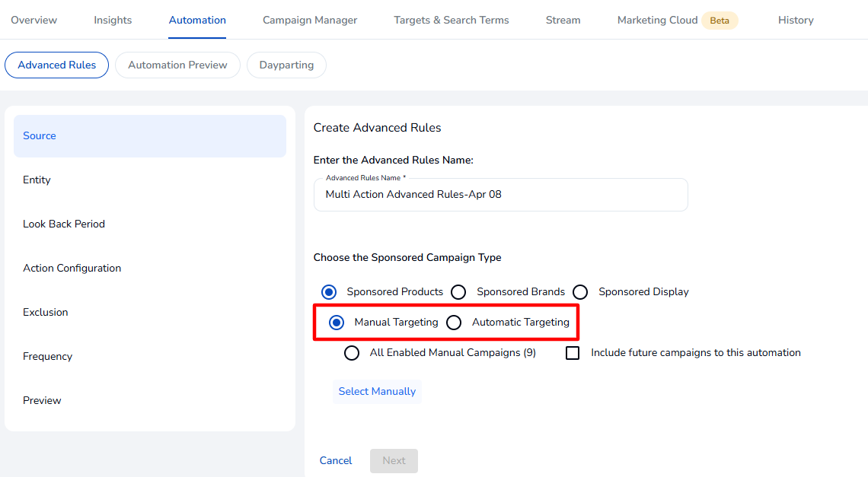Open the Overview tab
The image size is (868, 477).
(34, 20)
